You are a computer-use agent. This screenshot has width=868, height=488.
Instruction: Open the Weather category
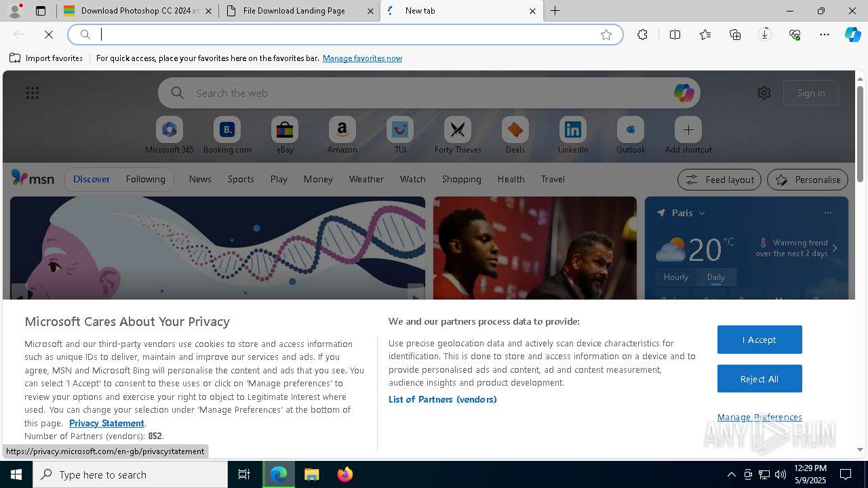[366, 179]
